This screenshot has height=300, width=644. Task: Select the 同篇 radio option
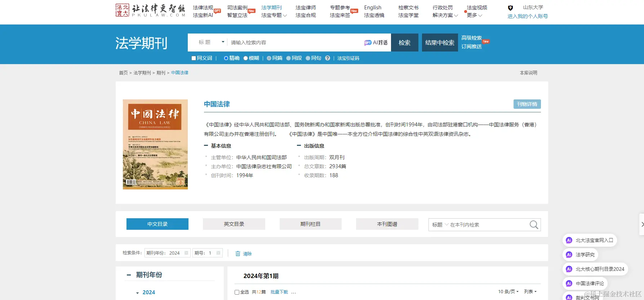[x=269, y=58]
